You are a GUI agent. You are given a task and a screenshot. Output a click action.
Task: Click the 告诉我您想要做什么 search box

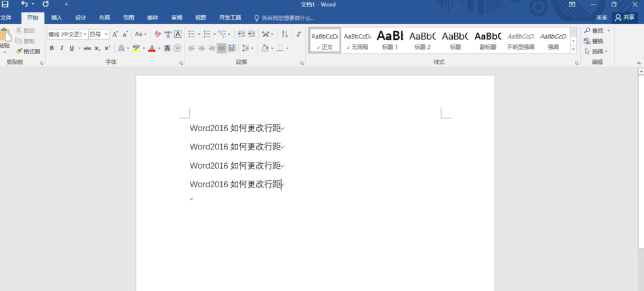(284, 18)
